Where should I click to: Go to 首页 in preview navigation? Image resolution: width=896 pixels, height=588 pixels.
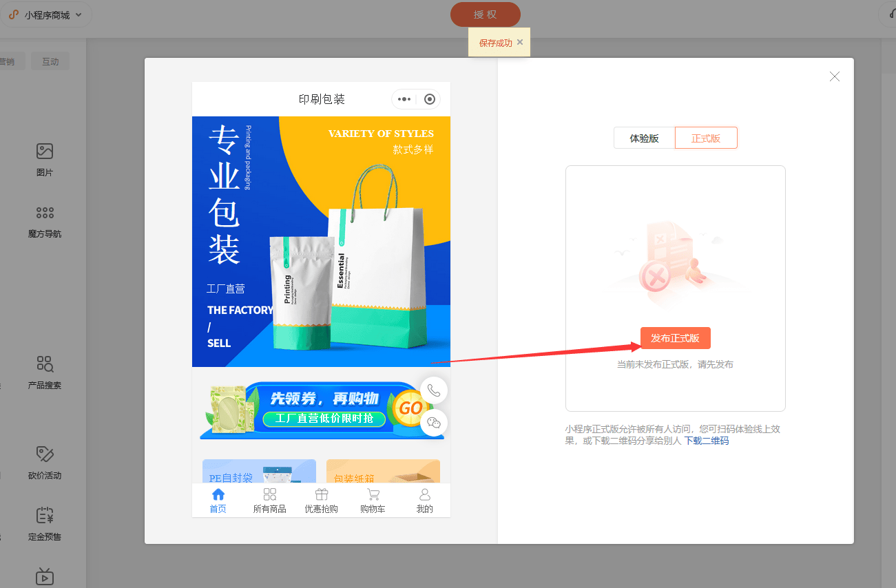pyautogui.click(x=218, y=501)
